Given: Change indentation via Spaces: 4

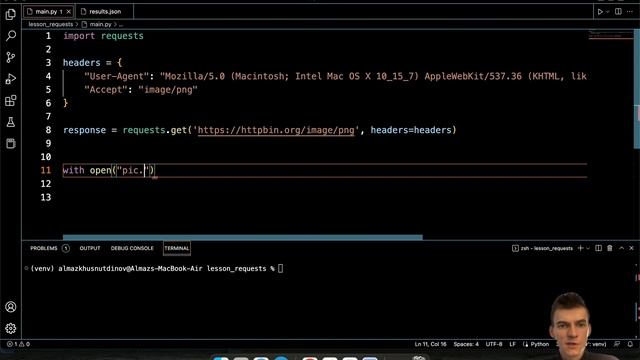Looking at the screenshot, I should 466,344.
